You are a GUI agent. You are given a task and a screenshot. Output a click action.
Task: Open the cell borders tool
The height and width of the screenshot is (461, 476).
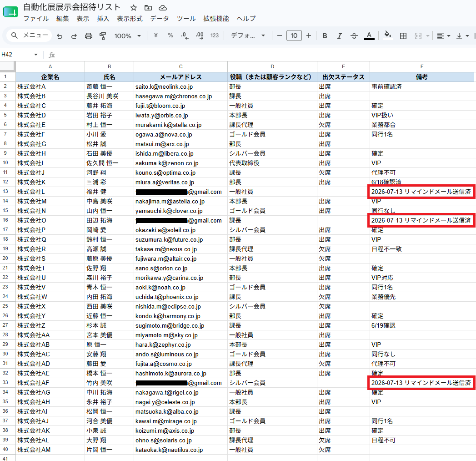[x=403, y=36]
